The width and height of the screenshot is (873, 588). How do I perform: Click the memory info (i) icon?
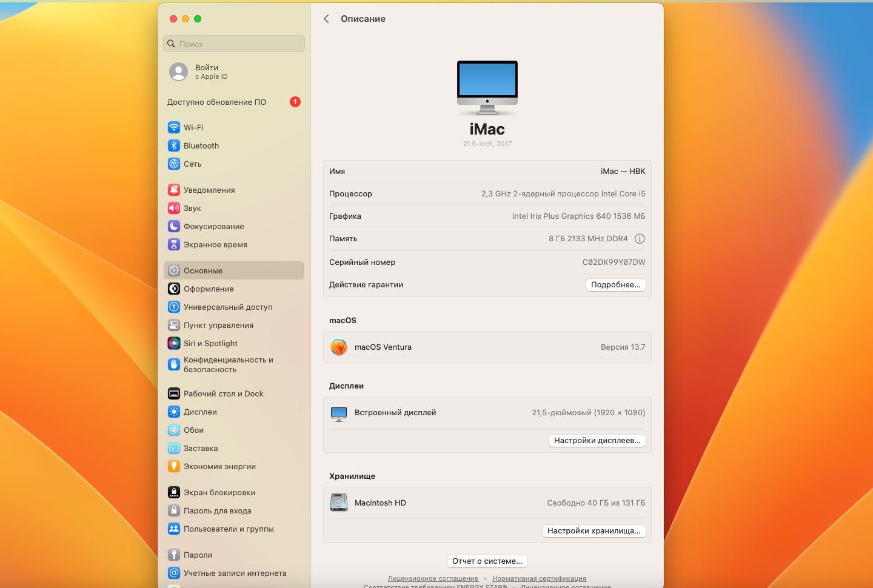click(x=640, y=239)
